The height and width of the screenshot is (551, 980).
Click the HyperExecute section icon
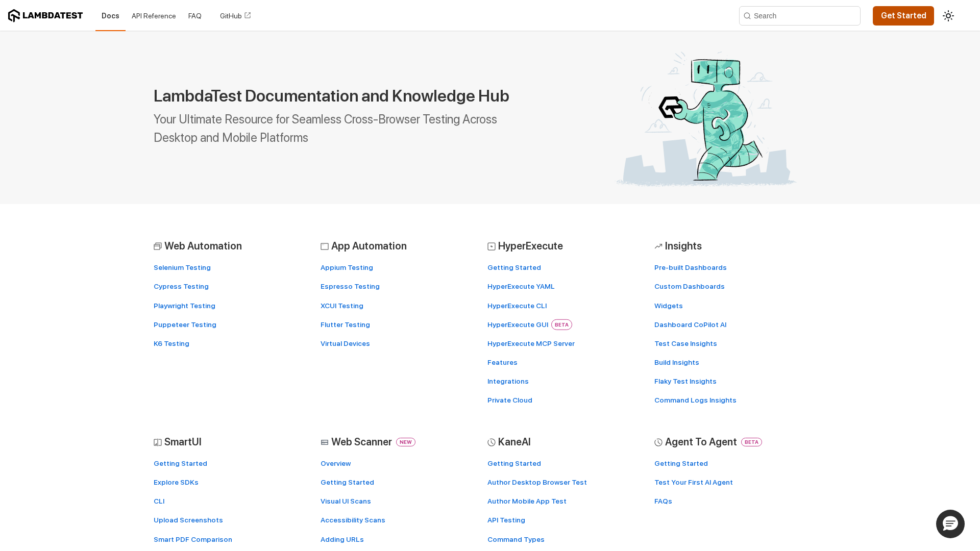coord(492,246)
